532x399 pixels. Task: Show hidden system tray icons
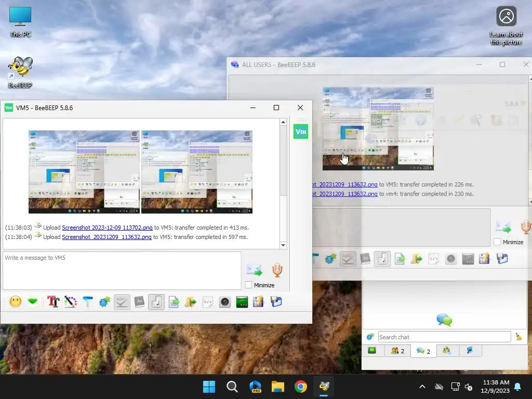(x=422, y=387)
